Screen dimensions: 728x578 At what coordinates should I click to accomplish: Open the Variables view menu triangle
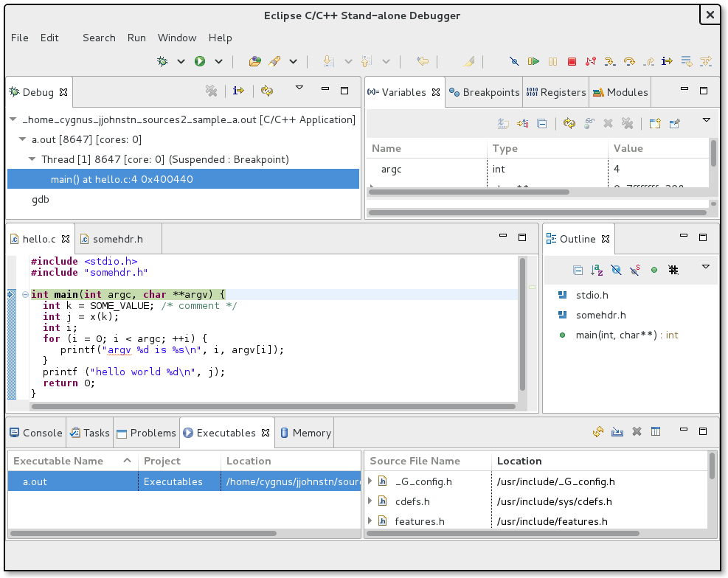[x=706, y=120]
